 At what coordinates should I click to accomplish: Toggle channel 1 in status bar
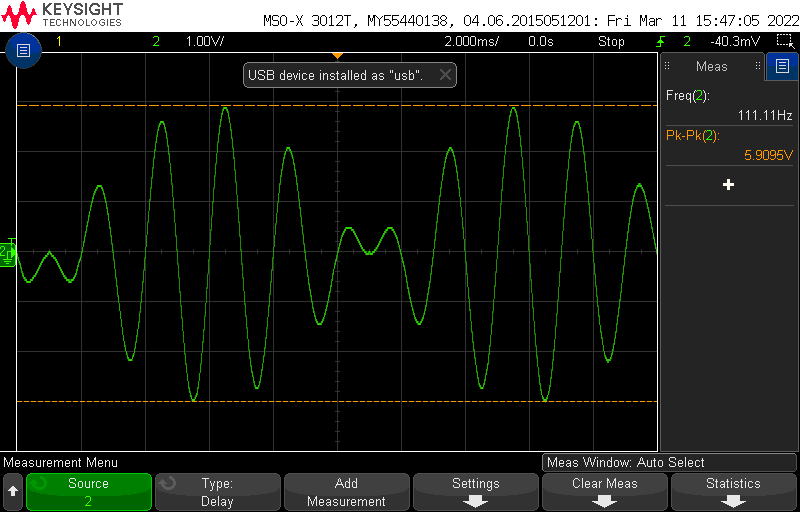59,41
